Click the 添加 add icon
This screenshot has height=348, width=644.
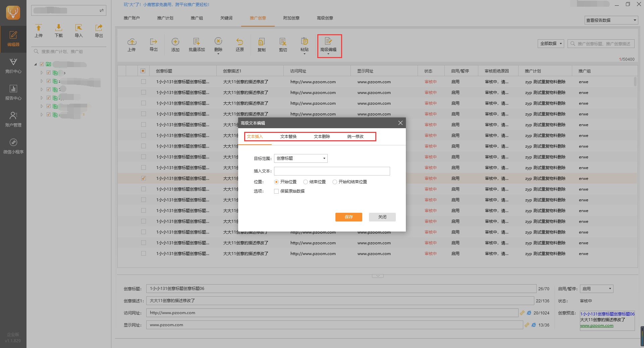click(x=175, y=45)
